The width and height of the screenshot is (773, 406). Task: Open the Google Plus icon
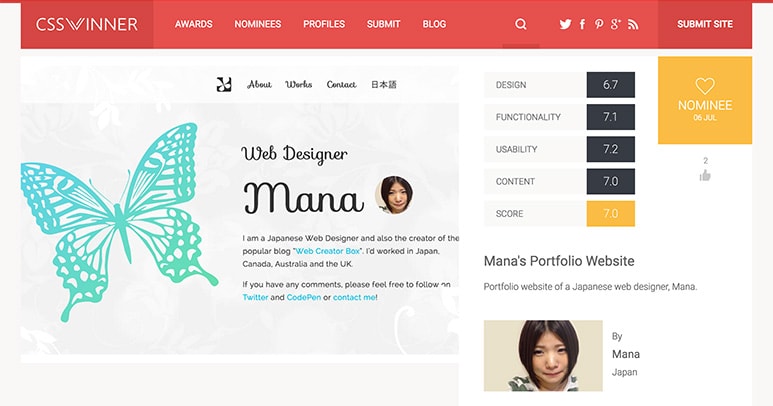pos(616,24)
